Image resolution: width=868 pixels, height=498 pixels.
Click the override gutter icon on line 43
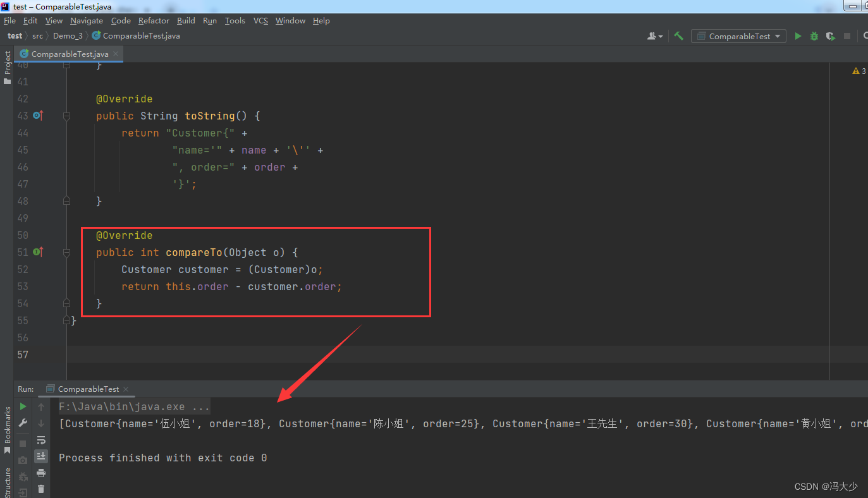pos(37,115)
